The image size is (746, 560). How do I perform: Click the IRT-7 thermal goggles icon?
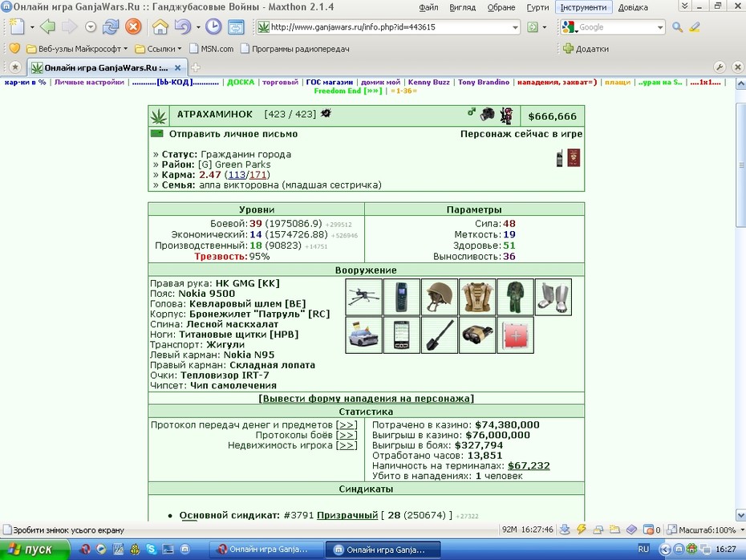[x=477, y=335]
